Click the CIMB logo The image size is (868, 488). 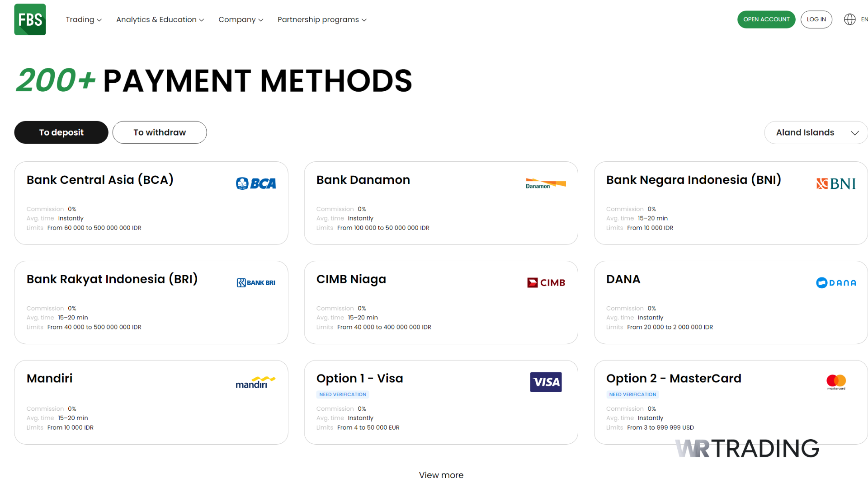(546, 283)
